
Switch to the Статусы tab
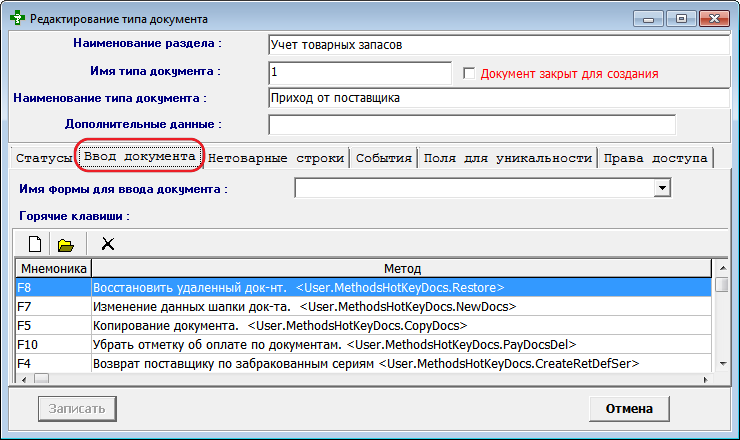pyautogui.click(x=43, y=158)
